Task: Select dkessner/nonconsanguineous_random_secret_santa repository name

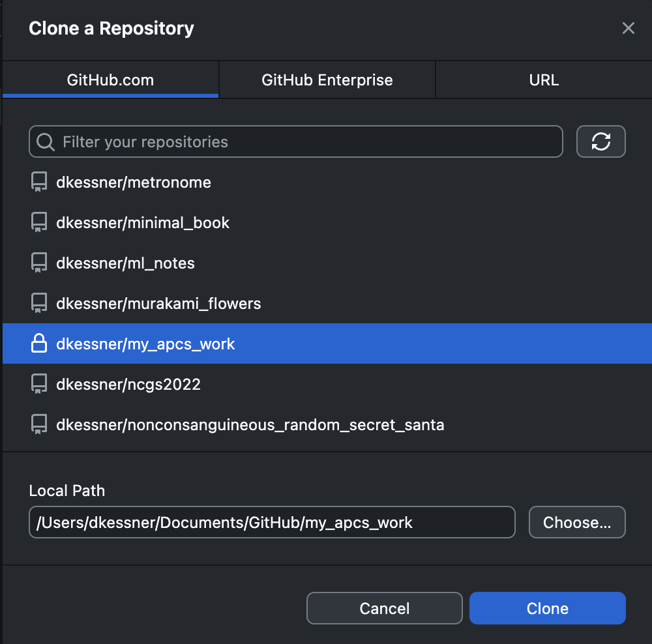Action: (250, 425)
